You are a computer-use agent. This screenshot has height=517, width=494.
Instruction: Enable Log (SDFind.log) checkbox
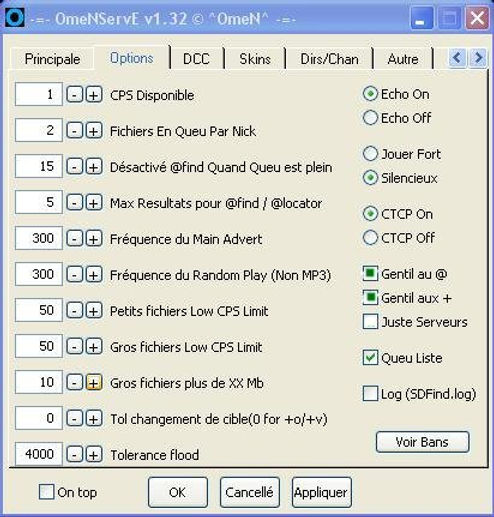click(370, 394)
